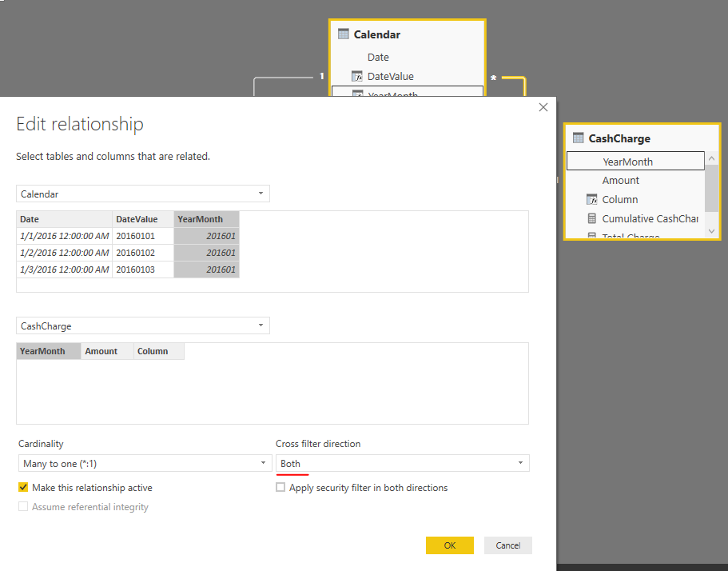Click the Calendar table title in diagram

click(x=377, y=34)
